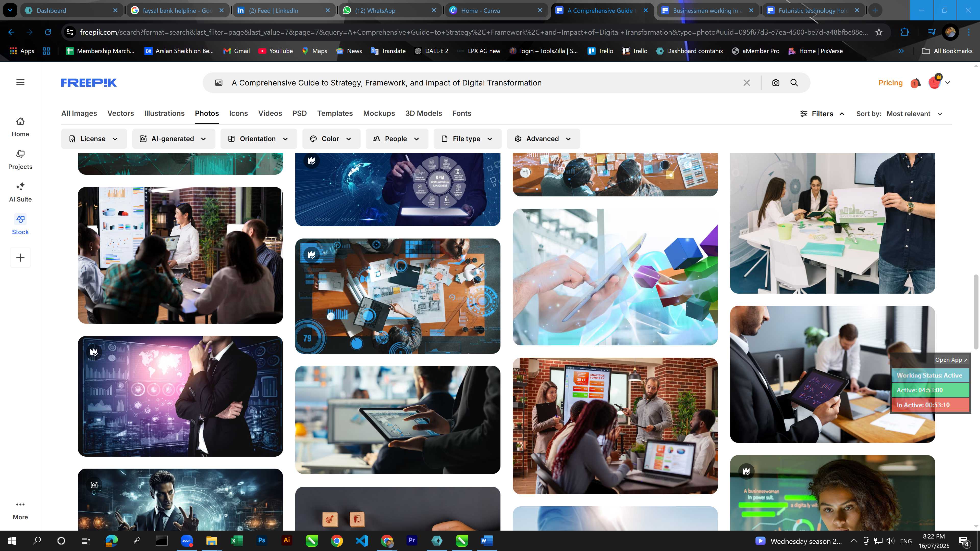This screenshot has height=551, width=980.
Task: Expand the Orientation filter dropdown
Action: (259, 139)
